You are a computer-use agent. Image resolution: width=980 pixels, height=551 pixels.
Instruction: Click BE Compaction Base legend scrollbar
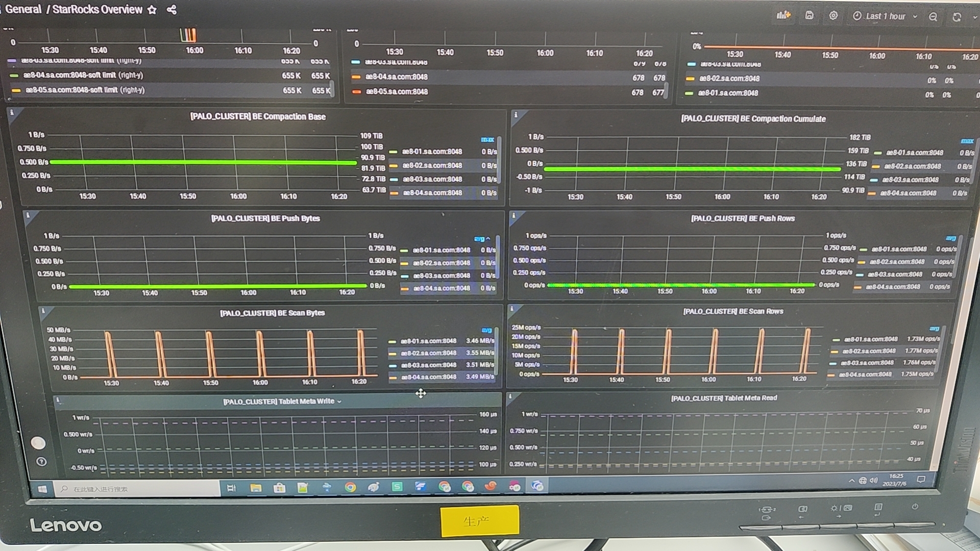[x=499, y=159]
